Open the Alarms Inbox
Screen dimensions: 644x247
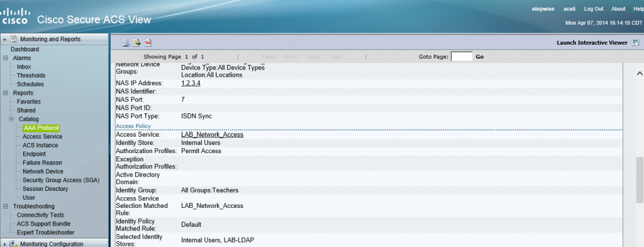(24, 67)
